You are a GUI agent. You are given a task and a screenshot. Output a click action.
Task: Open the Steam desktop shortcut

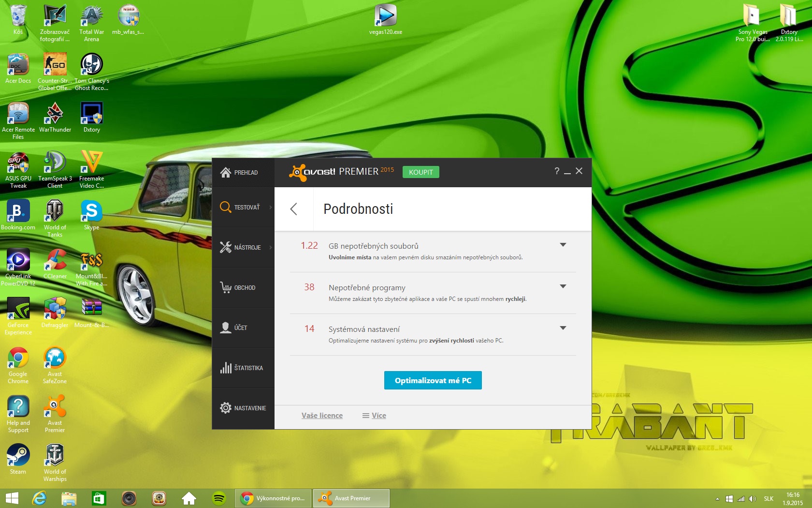click(18, 460)
